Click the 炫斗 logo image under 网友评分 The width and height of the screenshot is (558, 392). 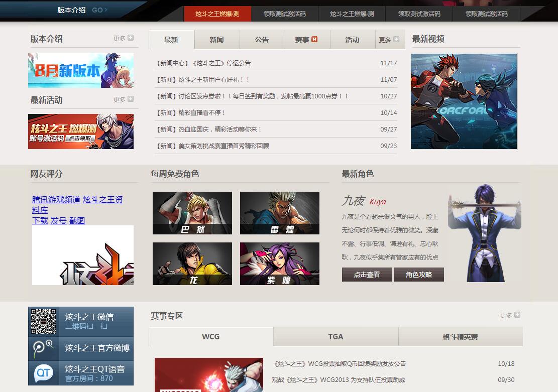point(83,255)
